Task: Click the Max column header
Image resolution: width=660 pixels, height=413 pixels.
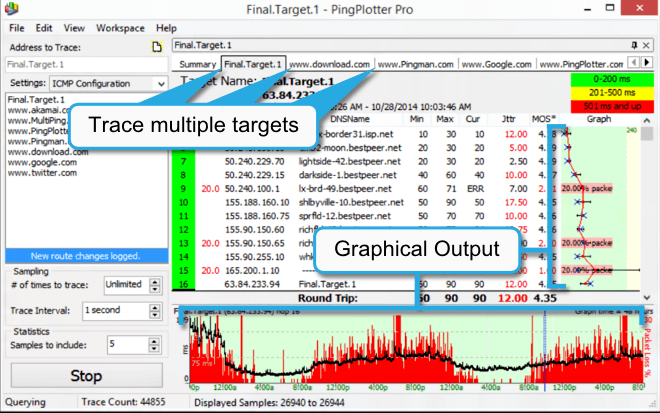Action: [x=445, y=119]
